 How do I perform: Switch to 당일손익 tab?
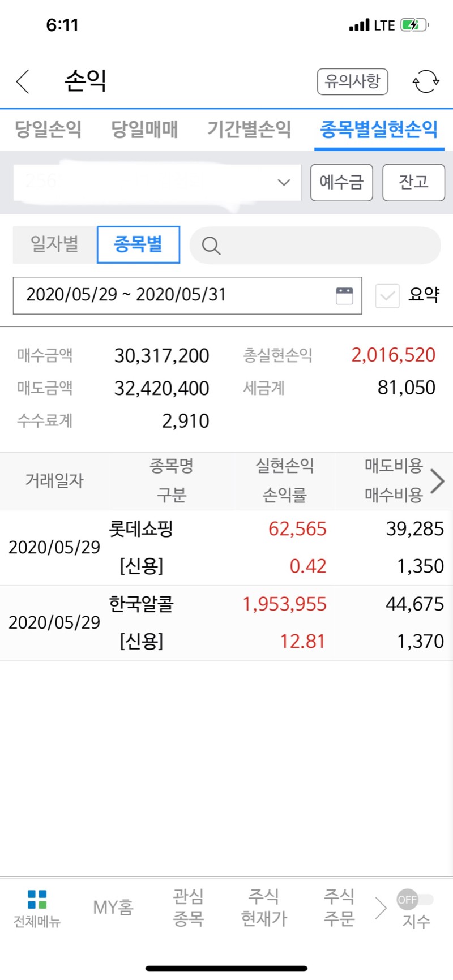[48, 130]
